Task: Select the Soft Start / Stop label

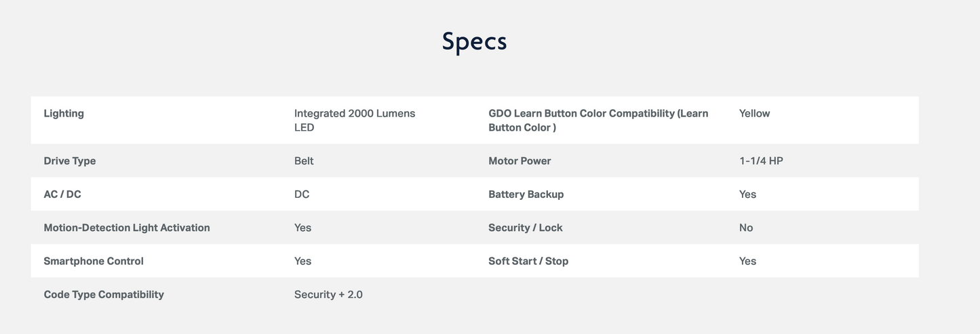Action: point(528,261)
